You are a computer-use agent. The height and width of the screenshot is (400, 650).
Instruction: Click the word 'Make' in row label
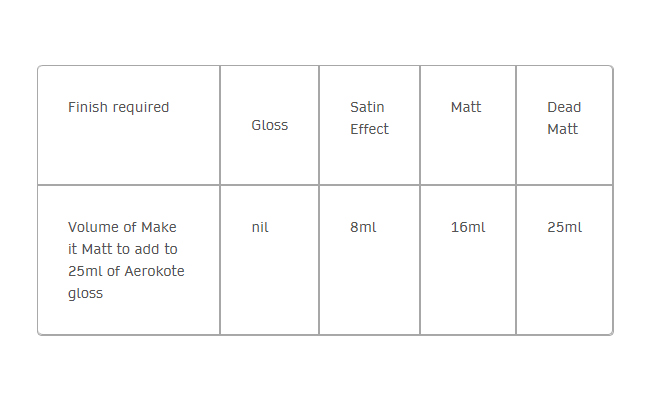point(159,227)
